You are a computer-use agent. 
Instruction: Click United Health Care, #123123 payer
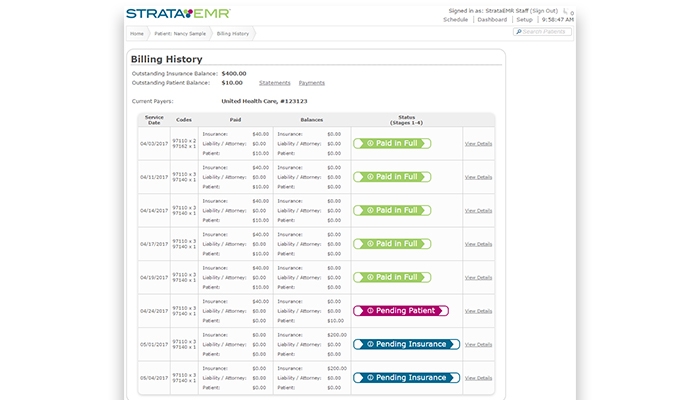(x=264, y=101)
